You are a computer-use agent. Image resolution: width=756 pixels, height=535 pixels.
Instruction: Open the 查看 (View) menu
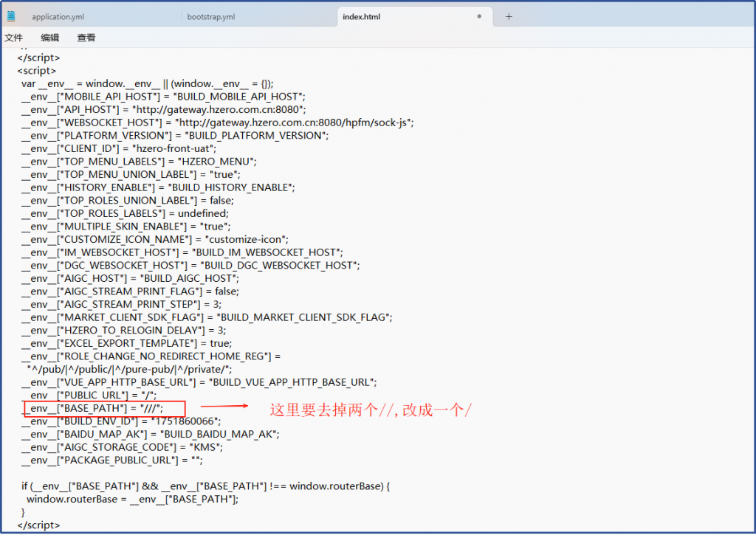click(x=86, y=38)
